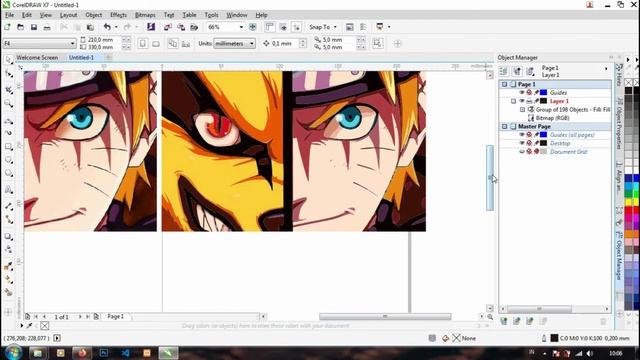Select the Ellipse tool in toolbox
This screenshot has height=360, width=640.
(9, 160)
